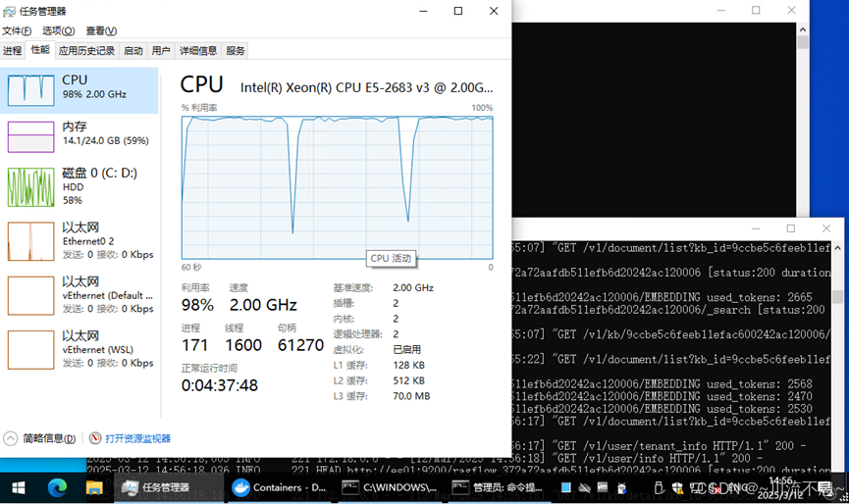
Task: Open C:\WINDOWS command prompt taskbar item
Action: (390, 487)
